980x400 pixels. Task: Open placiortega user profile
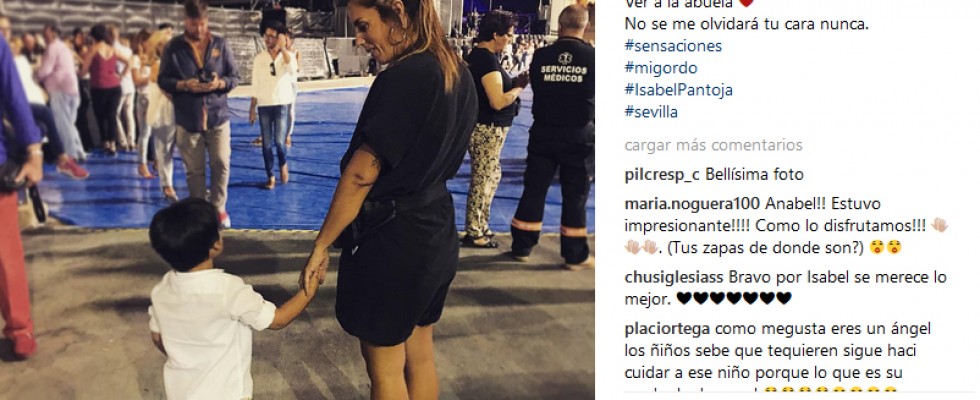pos(667,329)
